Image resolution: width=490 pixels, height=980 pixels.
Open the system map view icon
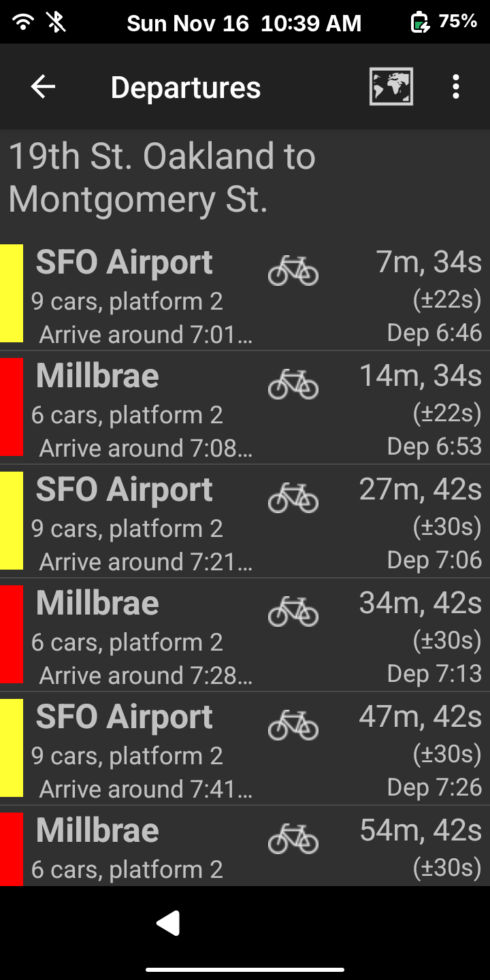[x=391, y=87]
